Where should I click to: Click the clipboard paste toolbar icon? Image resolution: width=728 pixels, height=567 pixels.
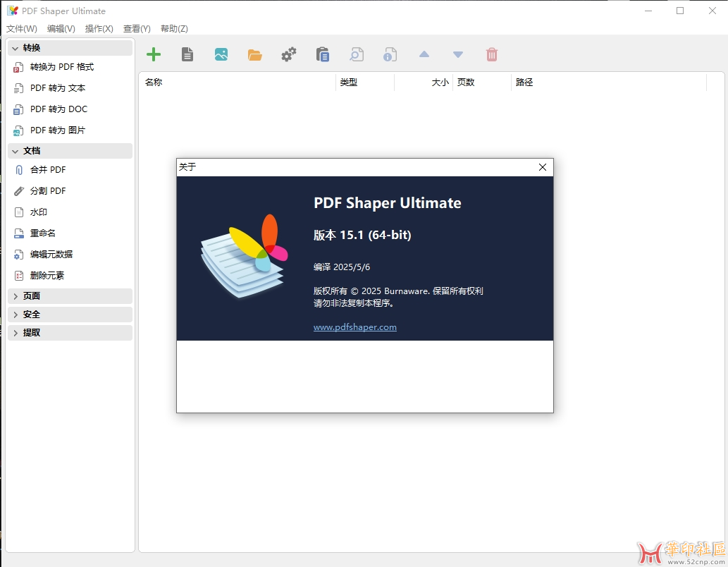(323, 54)
